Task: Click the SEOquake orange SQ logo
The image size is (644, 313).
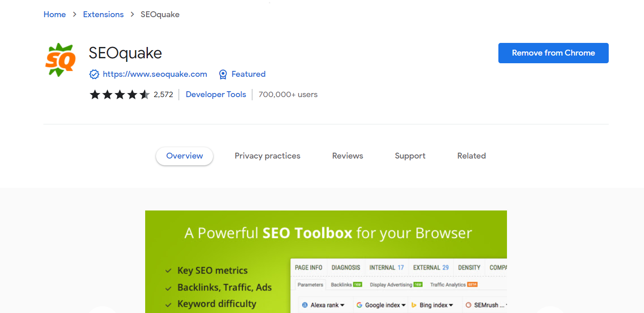Action: click(60, 60)
